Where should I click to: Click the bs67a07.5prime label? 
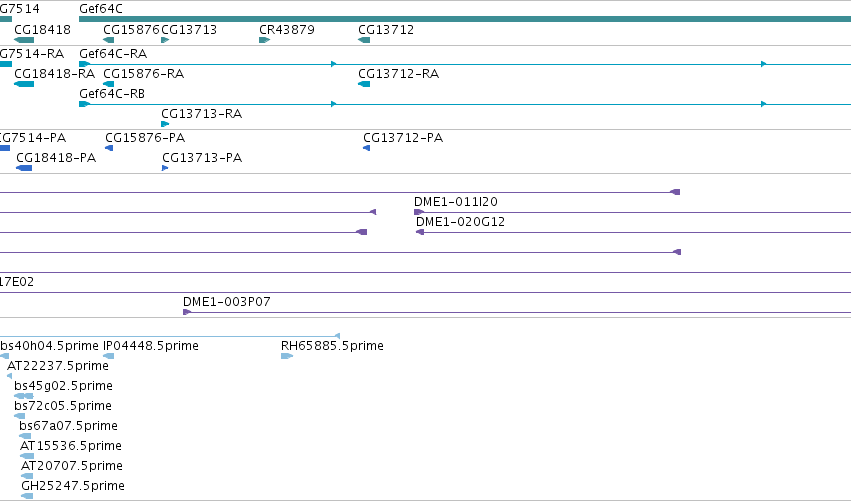(x=68, y=426)
